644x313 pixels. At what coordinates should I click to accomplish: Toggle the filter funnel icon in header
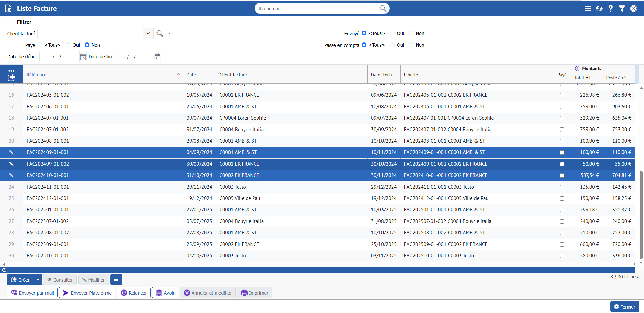coord(622,9)
